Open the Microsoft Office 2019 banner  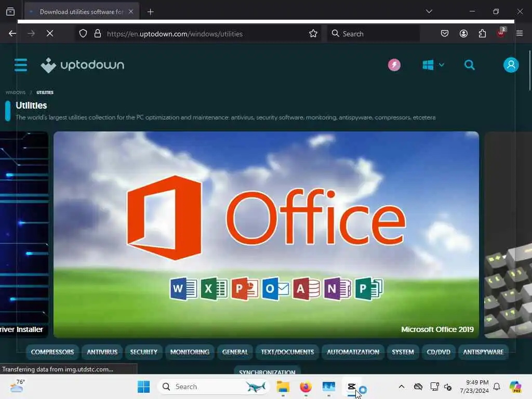(x=266, y=234)
